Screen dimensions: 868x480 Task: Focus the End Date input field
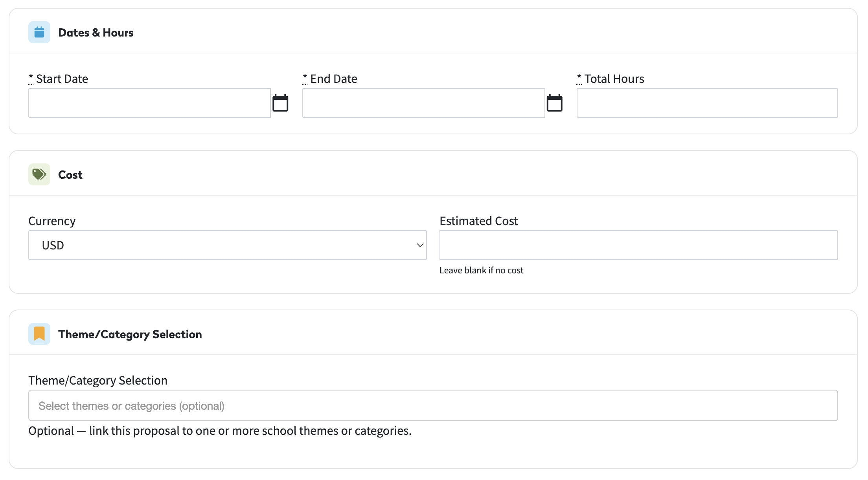tap(423, 103)
